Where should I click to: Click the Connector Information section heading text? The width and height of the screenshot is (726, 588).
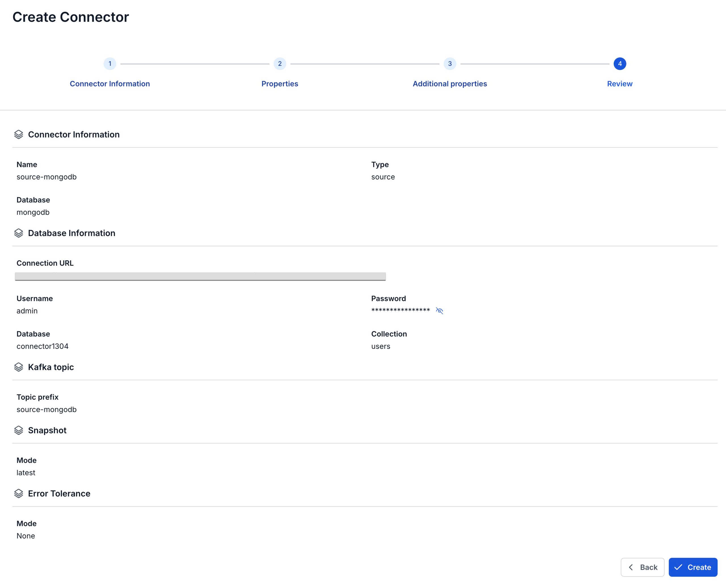[x=74, y=135]
